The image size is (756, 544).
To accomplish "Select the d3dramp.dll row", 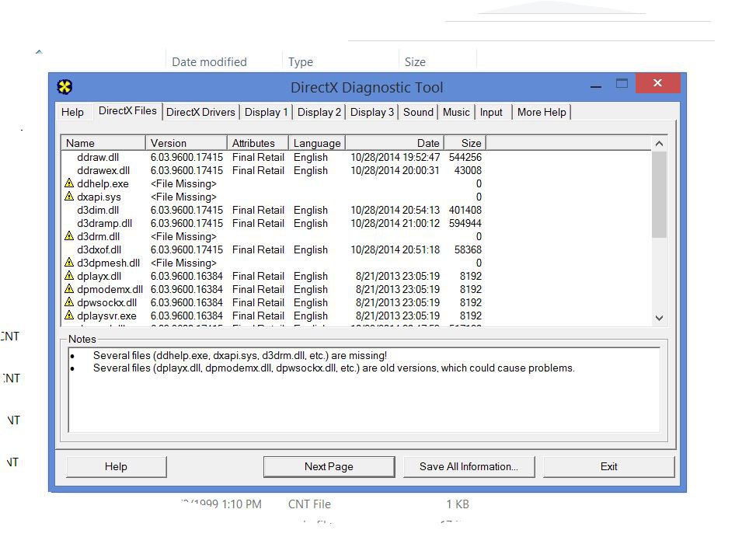I will tap(273, 223).
